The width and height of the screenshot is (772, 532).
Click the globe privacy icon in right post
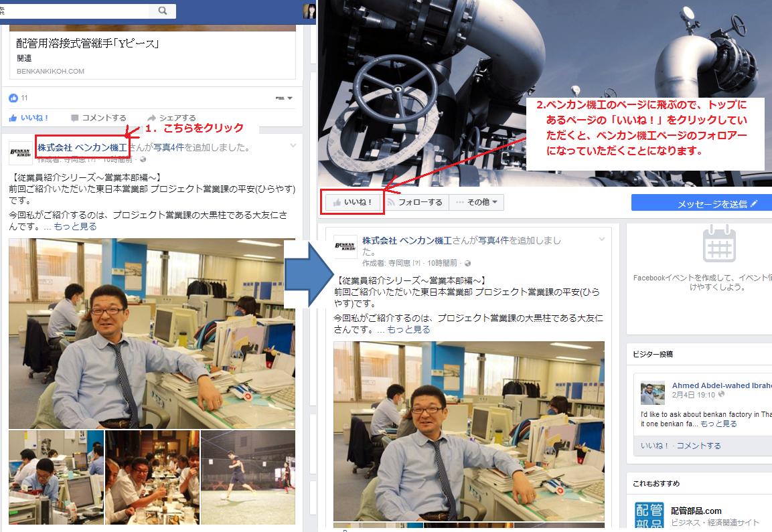click(x=468, y=263)
